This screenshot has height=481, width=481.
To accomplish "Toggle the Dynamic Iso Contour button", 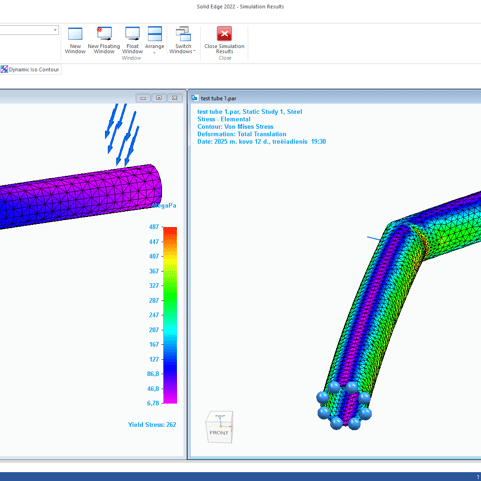I will [x=30, y=69].
